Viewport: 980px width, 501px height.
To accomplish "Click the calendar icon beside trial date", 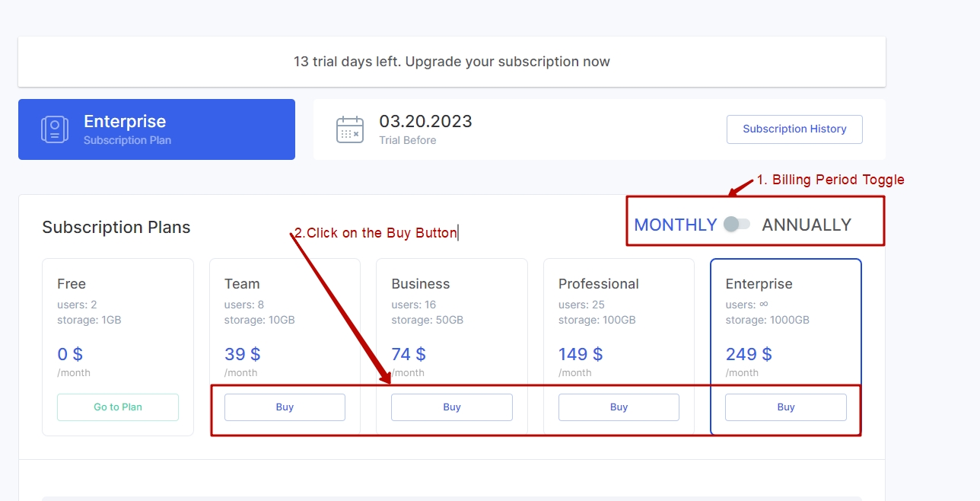I will click(x=350, y=129).
